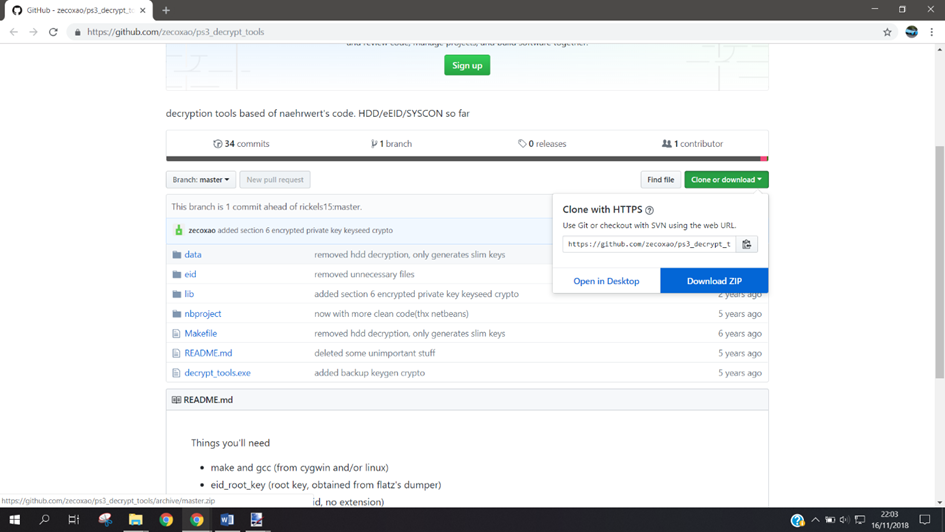Click the README.md section header
The image size is (945, 532).
coord(467,399)
